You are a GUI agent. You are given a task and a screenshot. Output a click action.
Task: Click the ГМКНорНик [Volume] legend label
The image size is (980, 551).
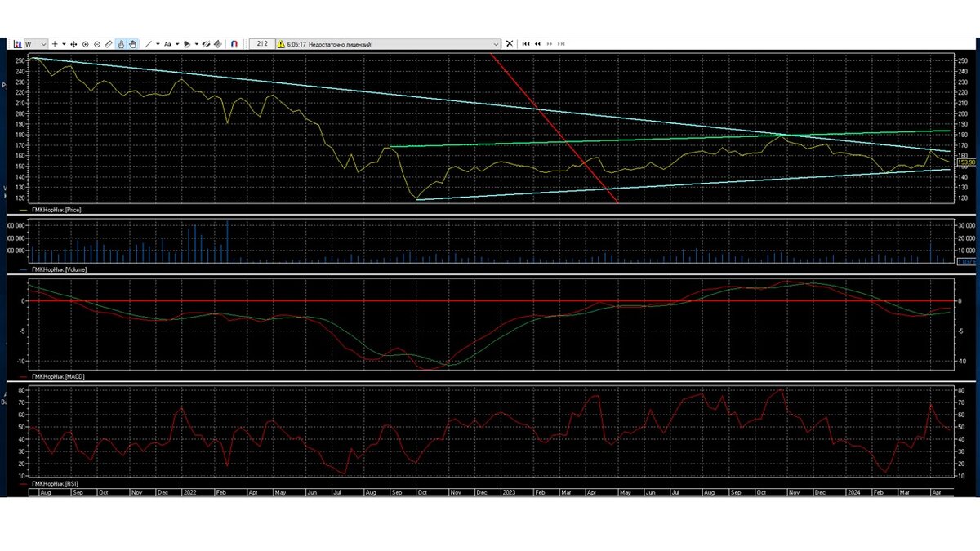[59, 269]
